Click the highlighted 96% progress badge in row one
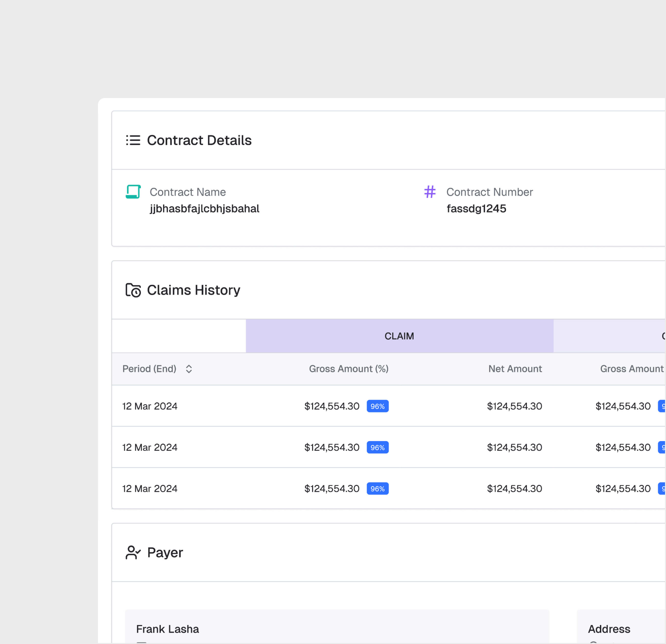The width and height of the screenshot is (666, 644). 378,406
